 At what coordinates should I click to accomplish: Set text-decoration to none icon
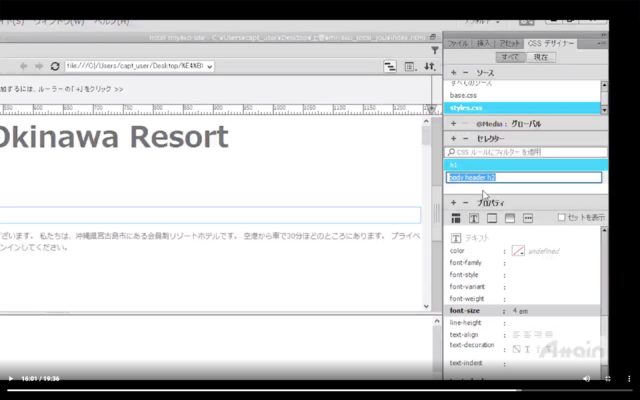(516, 349)
